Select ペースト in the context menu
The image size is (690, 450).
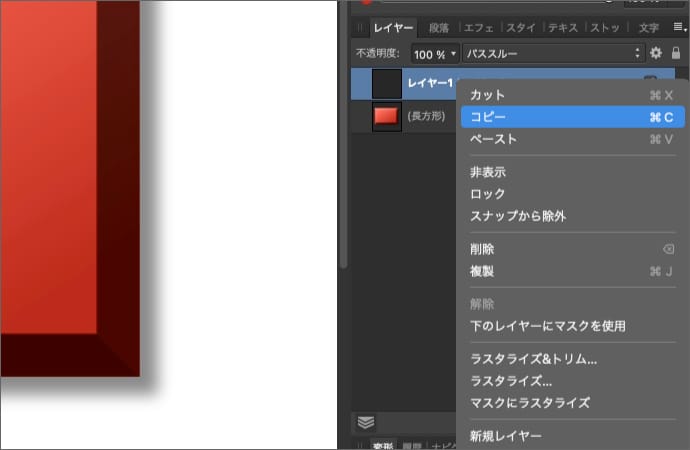pyautogui.click(x=493, y=139)
